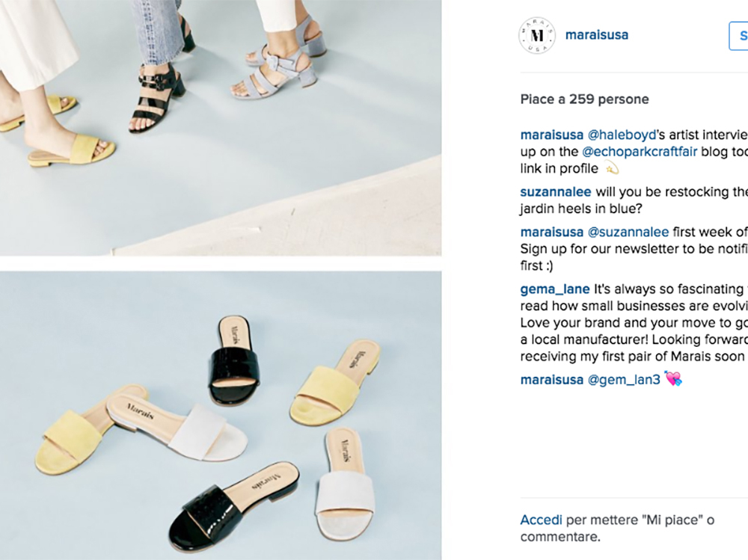The width and height of the screenshot is (748, 560).
Task: Click the gema_lane commenter username
Action: [555, 289]
